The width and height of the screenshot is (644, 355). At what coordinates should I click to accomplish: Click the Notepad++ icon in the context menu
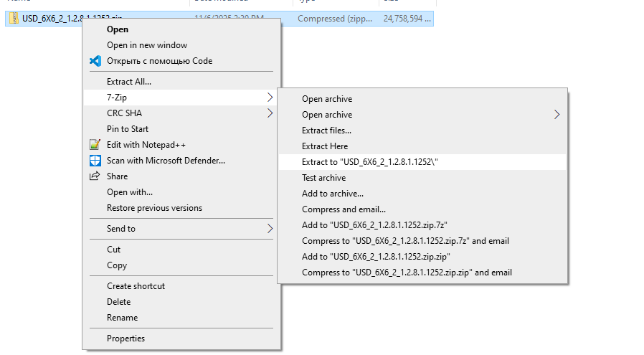coord(95,145)
